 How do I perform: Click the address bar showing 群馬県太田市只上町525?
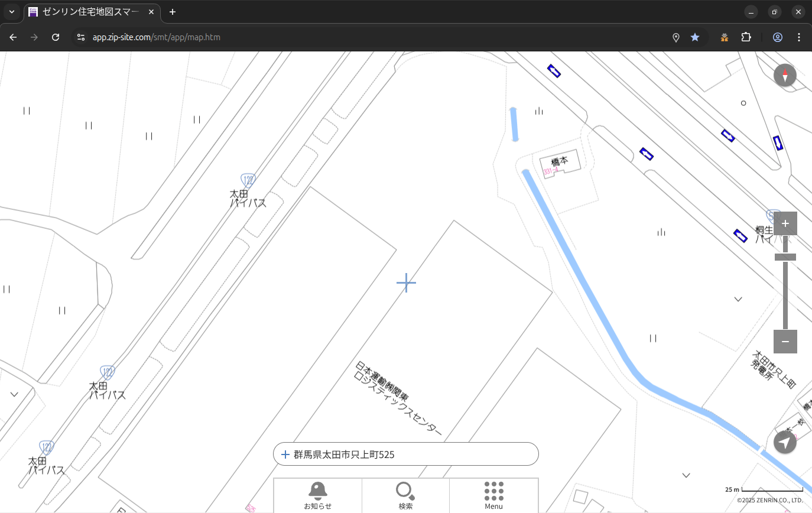[x=405, y=454]
